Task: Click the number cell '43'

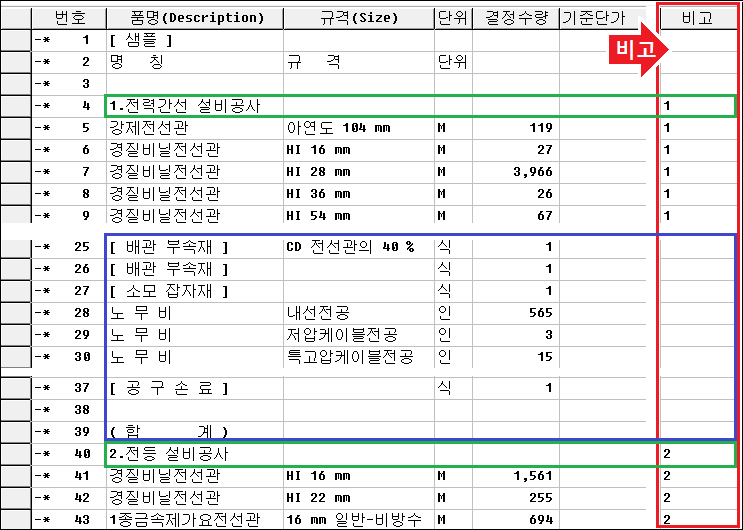Action: pyautogui.click(x=69, y=520)
